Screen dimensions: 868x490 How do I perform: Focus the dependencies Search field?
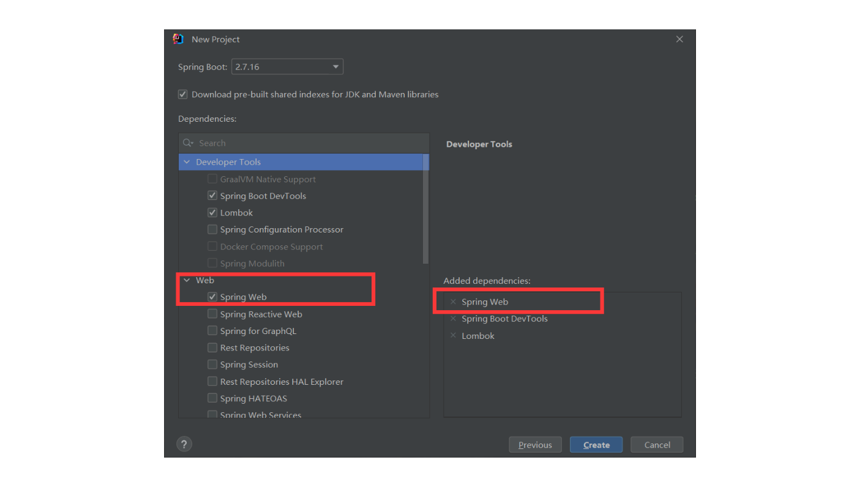pyautogui.click(x=304, y=143)
